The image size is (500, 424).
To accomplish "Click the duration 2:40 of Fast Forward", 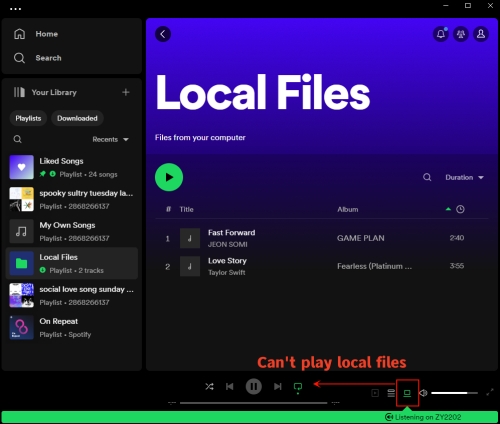I will (457, 238).
